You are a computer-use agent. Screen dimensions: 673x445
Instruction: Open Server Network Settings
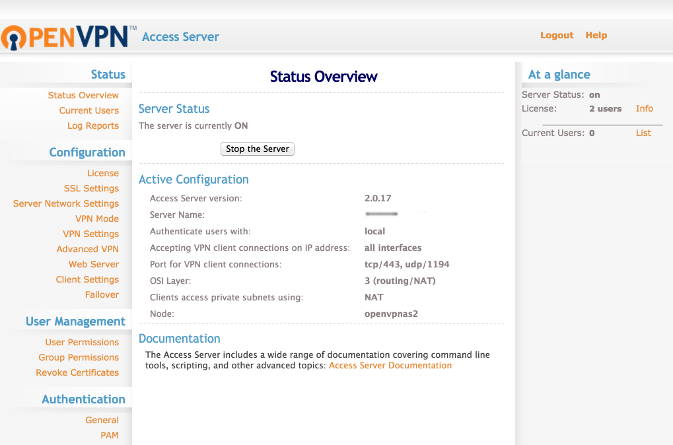66,203
